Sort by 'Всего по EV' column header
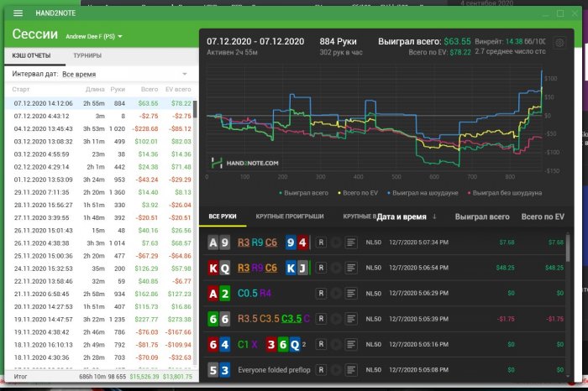Screen dimensions: 588x391 pos(543,216)
